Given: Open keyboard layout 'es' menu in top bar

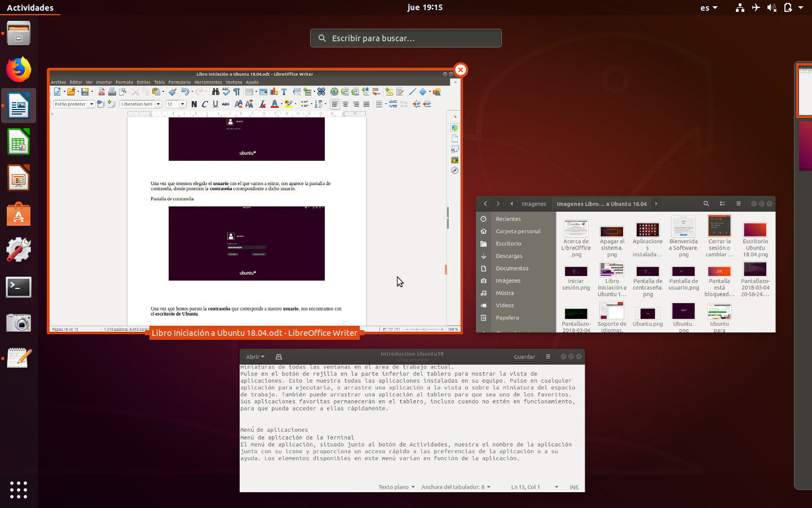Looking at the screenshot, I should [709, 7].
